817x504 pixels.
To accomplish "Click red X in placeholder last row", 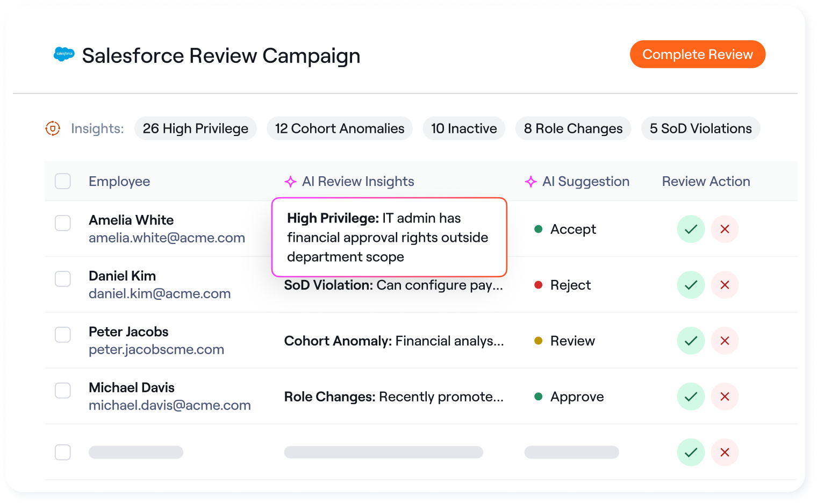I will pos(725,452).
